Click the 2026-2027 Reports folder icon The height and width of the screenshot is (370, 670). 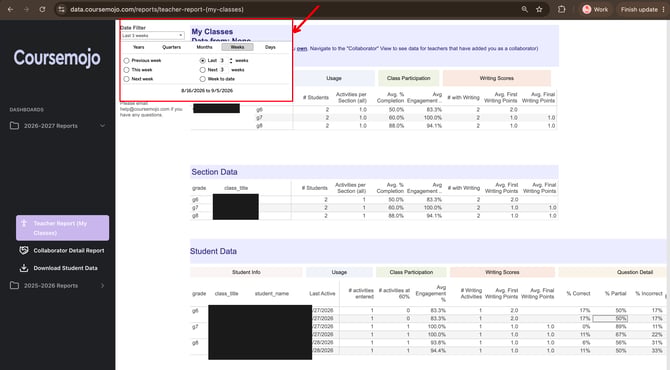pos(14,126)
